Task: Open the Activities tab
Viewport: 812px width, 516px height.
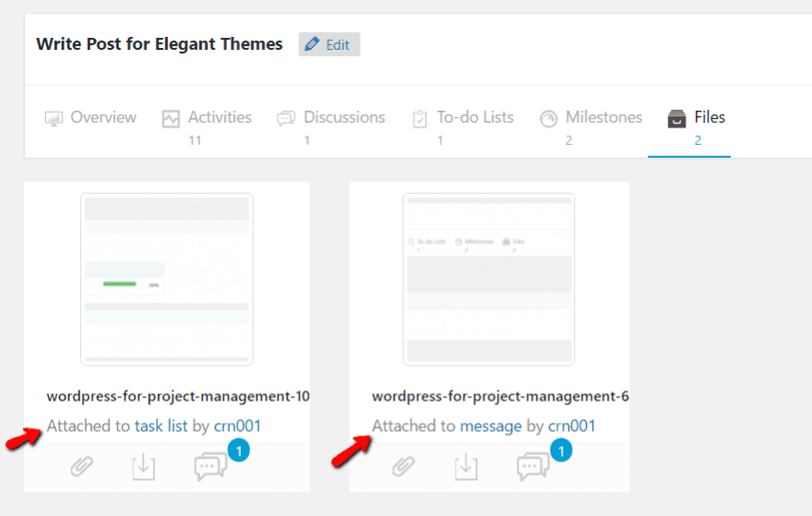Action: click(x=220, y=117)
